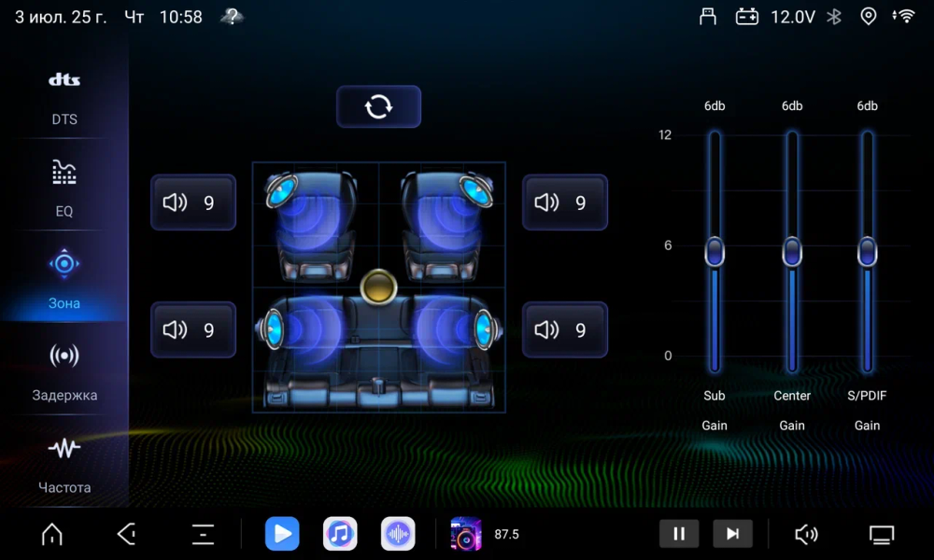The image size is (934, 560).
Task: Open the radio app showing 87.5
Action: tap(466, 533)
